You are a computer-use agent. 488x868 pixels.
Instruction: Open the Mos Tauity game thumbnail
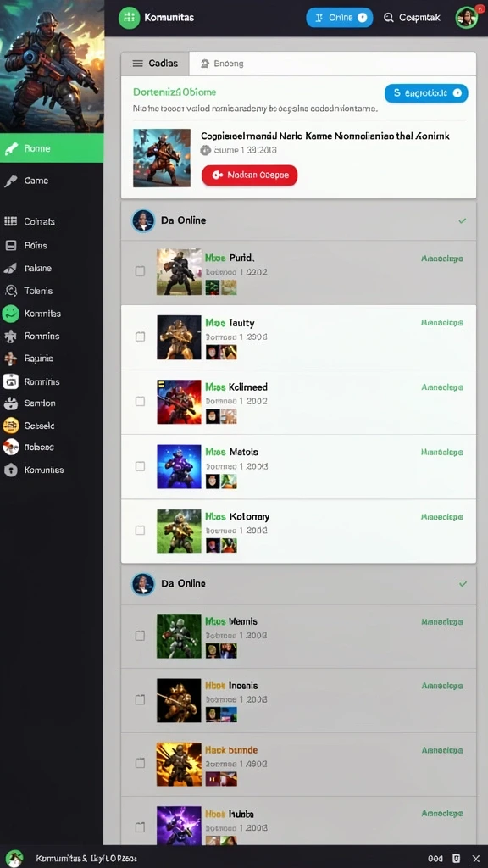click(x=179, y=337)
